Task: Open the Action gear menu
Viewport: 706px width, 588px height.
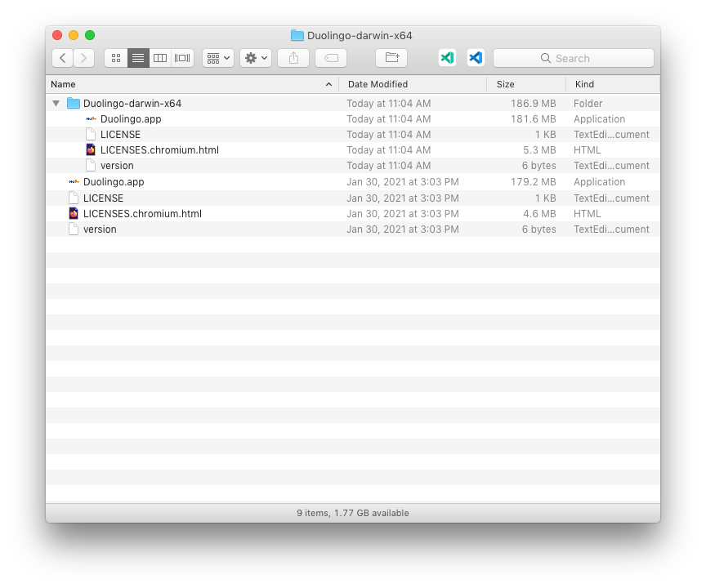Action: (254, 58)
